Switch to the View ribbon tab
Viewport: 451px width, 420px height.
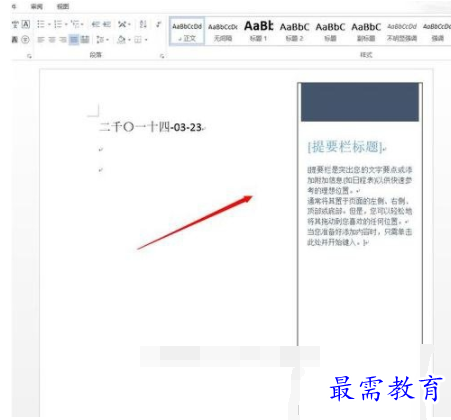click(x=62, y=6)
